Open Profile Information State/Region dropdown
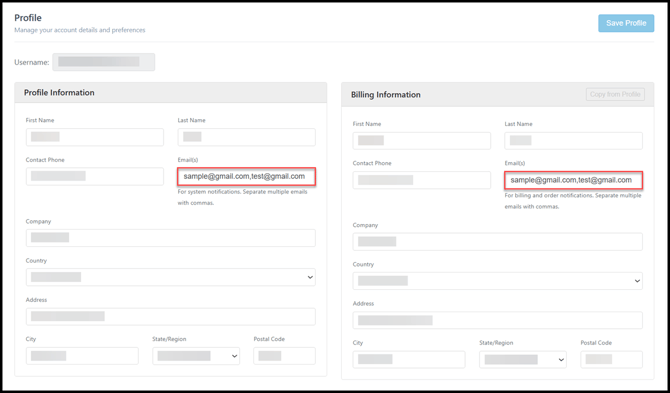This screenshot has width=670, height=393. click(196, 356)
